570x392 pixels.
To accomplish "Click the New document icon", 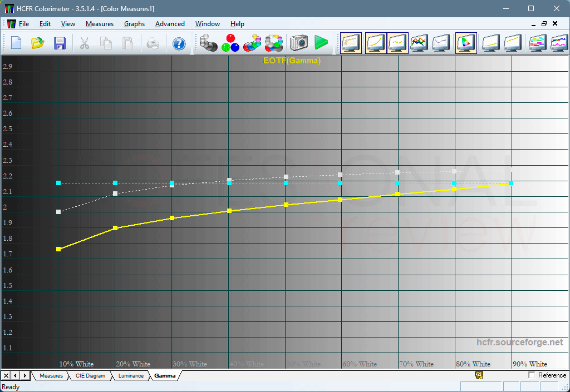I will click(x=16, y=43).
